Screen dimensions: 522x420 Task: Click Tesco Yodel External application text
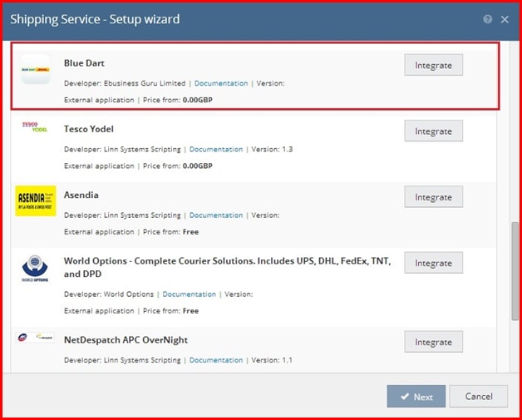click(99, 166)
